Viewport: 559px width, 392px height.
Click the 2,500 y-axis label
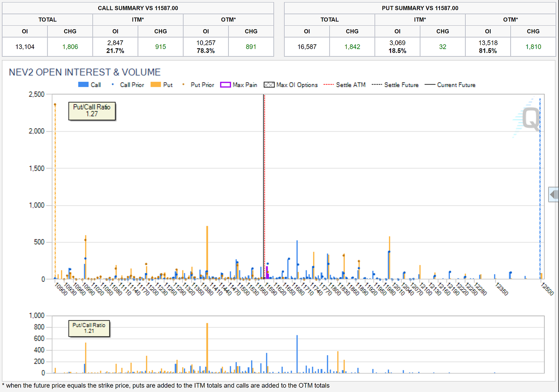pyautogui.click(x=37, y=94)
